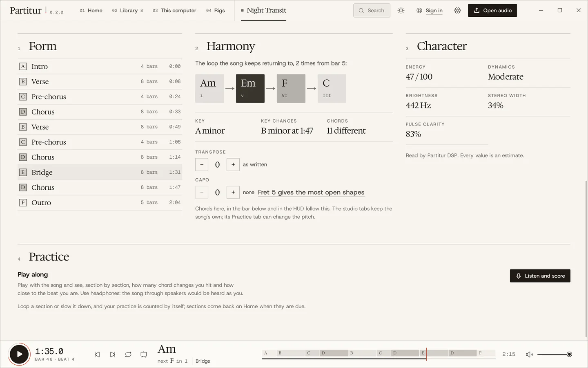Viewport: 588px width, 368px height.
Task: Select the Night Transit song tab
Action: coord(263,11)
